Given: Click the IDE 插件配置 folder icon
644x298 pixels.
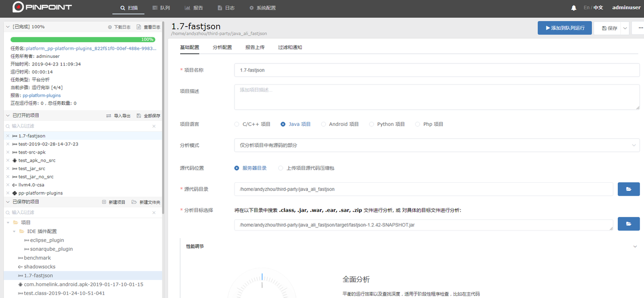Looking at the screenshot, I should pos(22,232).
